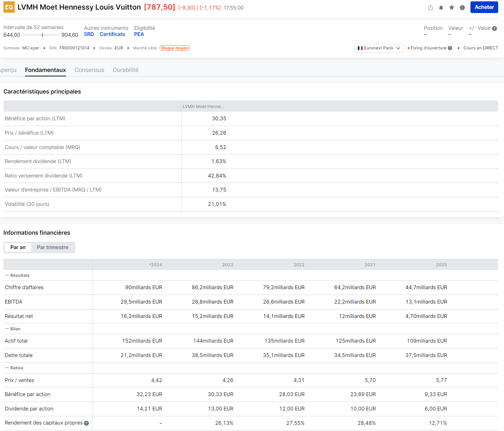Image resolution: width=504 pixels, height=431 pixels.
Task: Collapse the Bilan section
Action: click(x=13, y=329)
